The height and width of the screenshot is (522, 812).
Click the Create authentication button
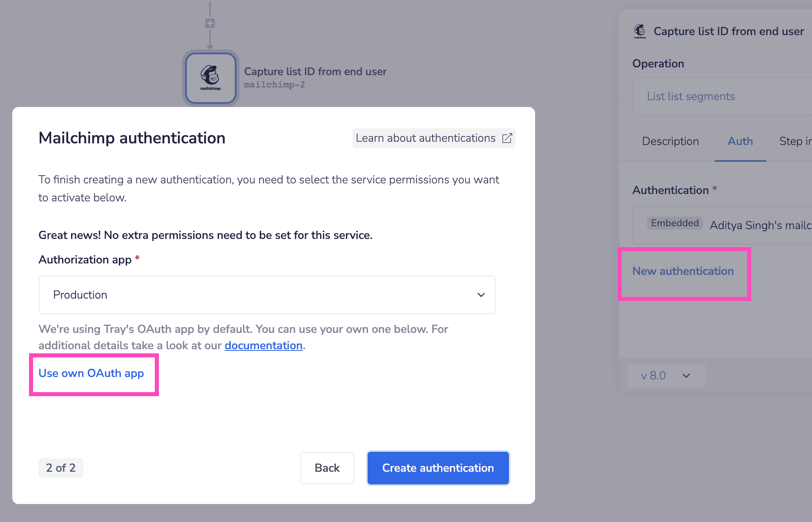pos(438,468)
